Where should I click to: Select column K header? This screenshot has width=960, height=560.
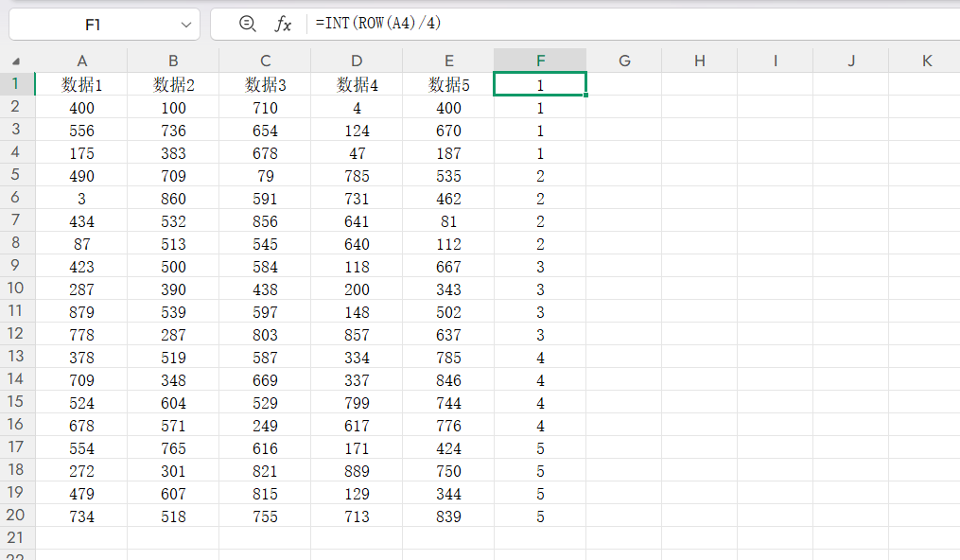click(926, 61)
